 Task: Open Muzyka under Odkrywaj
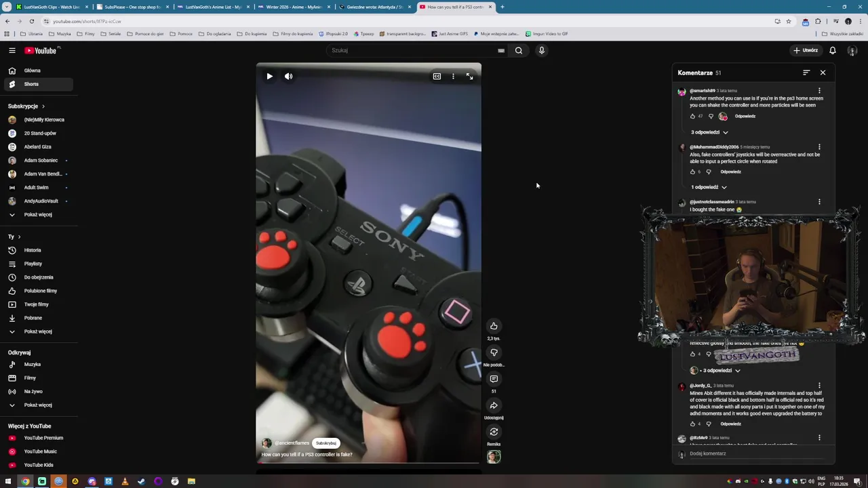pos(38,365)
